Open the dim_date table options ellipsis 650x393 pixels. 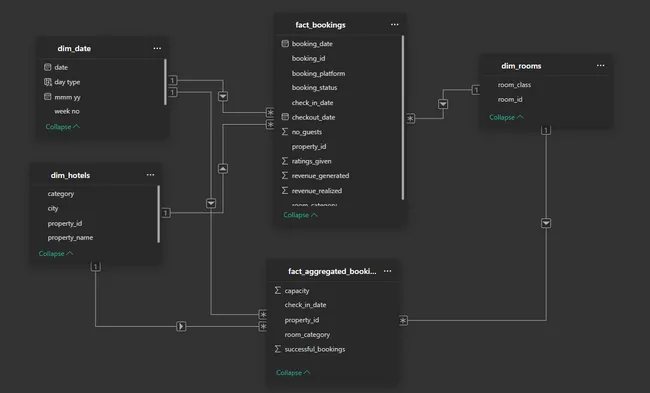(157, 48)
